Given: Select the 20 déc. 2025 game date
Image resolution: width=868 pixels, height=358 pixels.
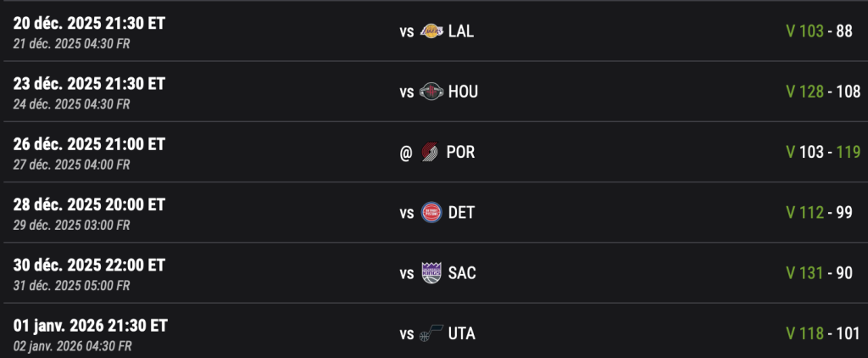Looking at the screenshot, I should [89, 23].
